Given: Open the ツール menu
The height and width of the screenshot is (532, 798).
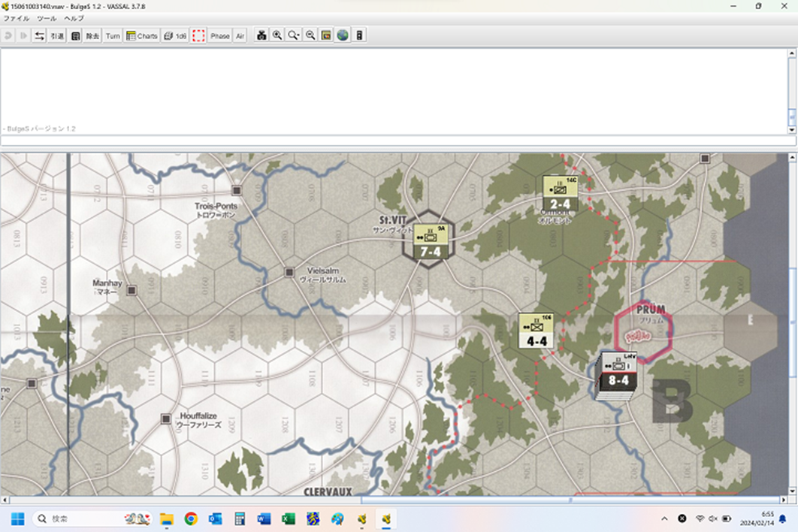Looking at the screenshot, I should (x=47, y=18).
